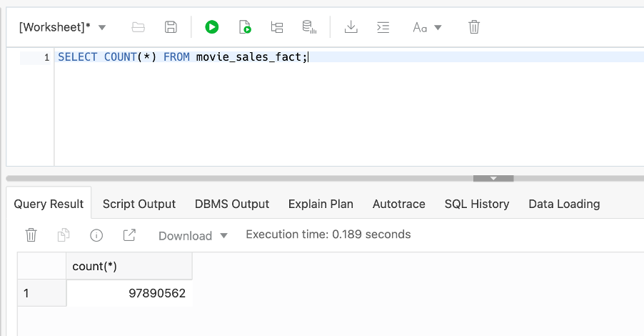Open the Explain Plan toolbar icon

click(277, 27)
